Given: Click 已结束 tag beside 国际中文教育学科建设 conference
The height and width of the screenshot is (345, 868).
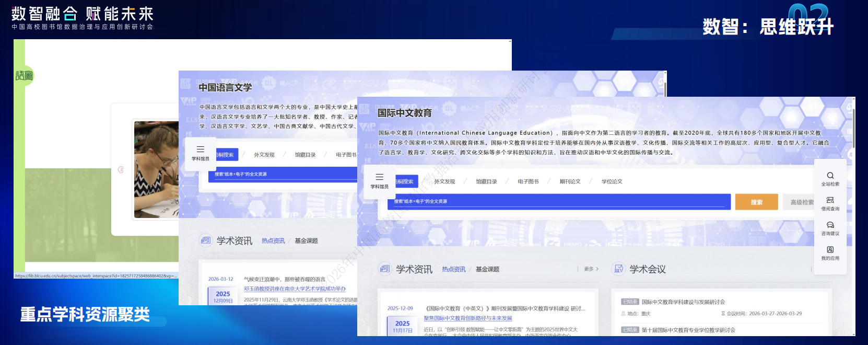Looking at the screenshot, I should (x=630, y=302).
